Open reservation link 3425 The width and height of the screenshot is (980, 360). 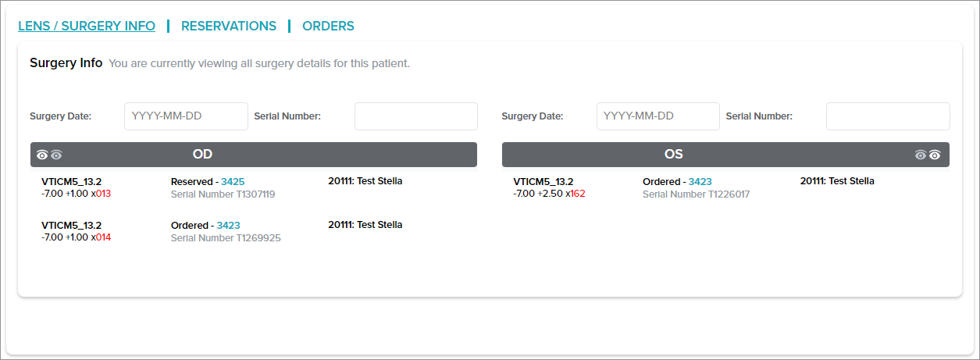233,181
